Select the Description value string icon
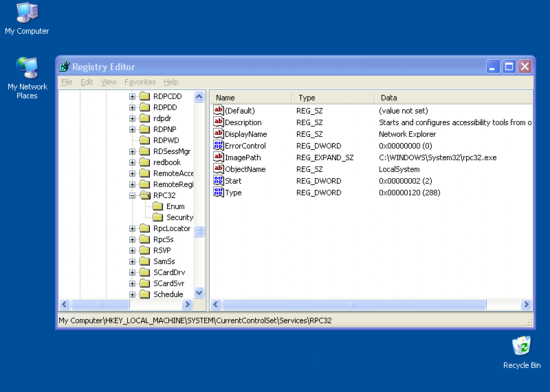The height and width of the screenshot is (392, 550). [x=218, y=122]
